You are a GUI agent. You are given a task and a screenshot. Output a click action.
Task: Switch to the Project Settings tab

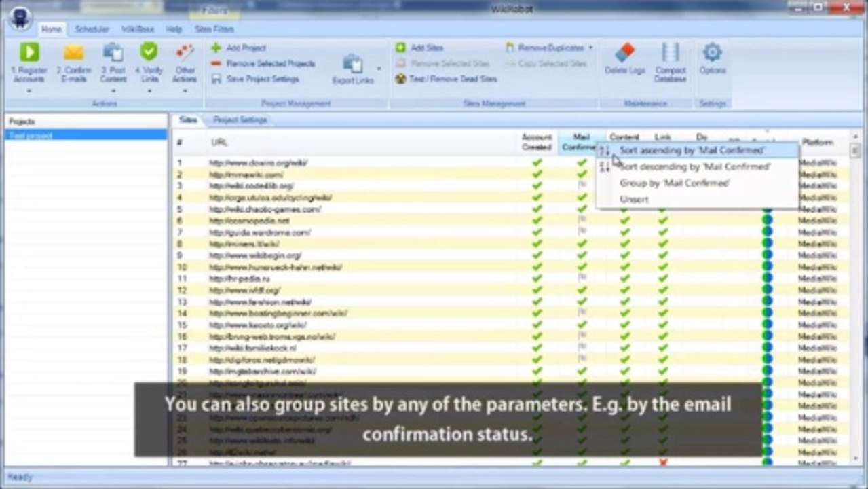(240, 120)
